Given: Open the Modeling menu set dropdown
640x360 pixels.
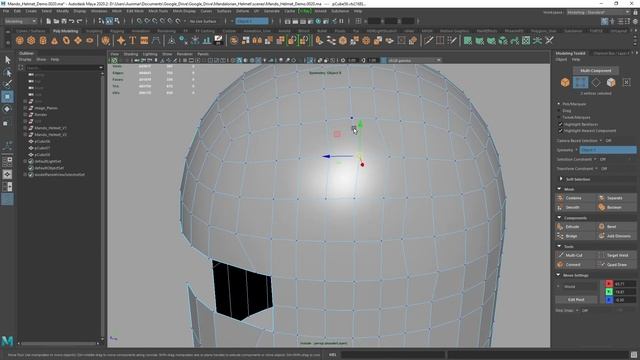Looking at the screenshot, I should [20, 21].
